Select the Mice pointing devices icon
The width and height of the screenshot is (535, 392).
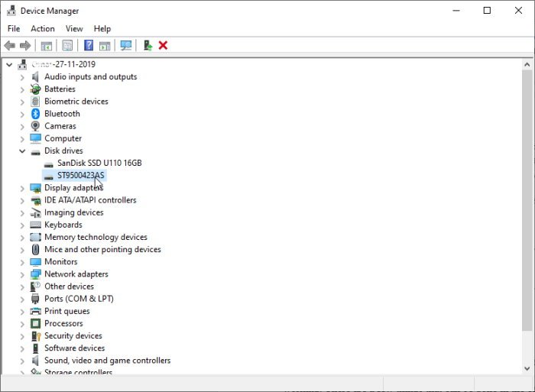(x=35, y=249)
